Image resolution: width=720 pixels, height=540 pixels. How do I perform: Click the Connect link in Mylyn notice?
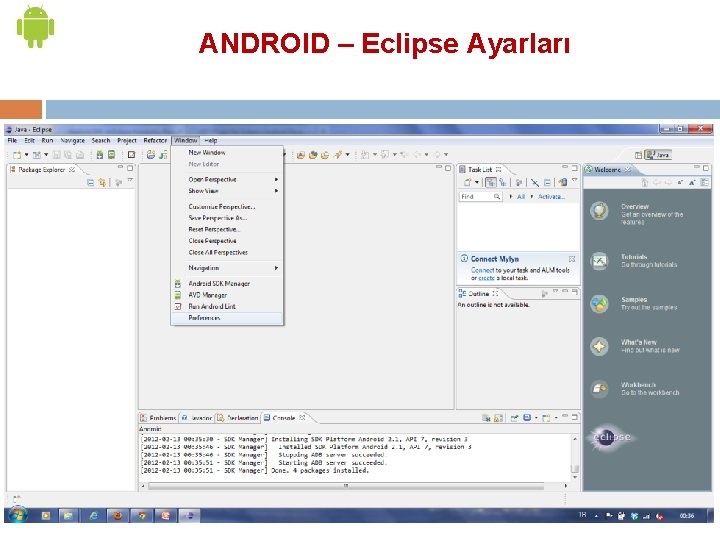click(482, 270)
